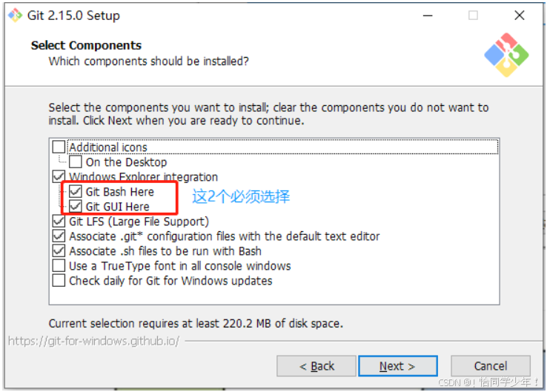Cancel the Git installation

(491, 366)
